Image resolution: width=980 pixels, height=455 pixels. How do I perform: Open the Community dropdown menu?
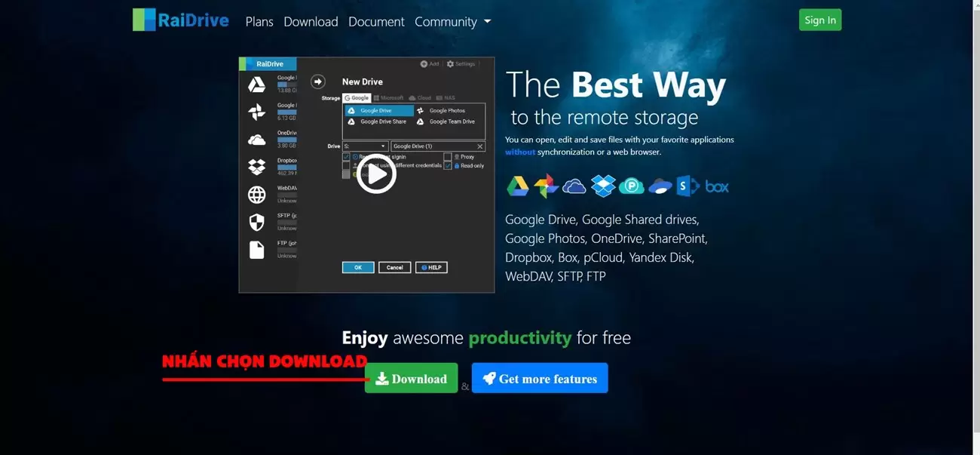click(452, 22)
